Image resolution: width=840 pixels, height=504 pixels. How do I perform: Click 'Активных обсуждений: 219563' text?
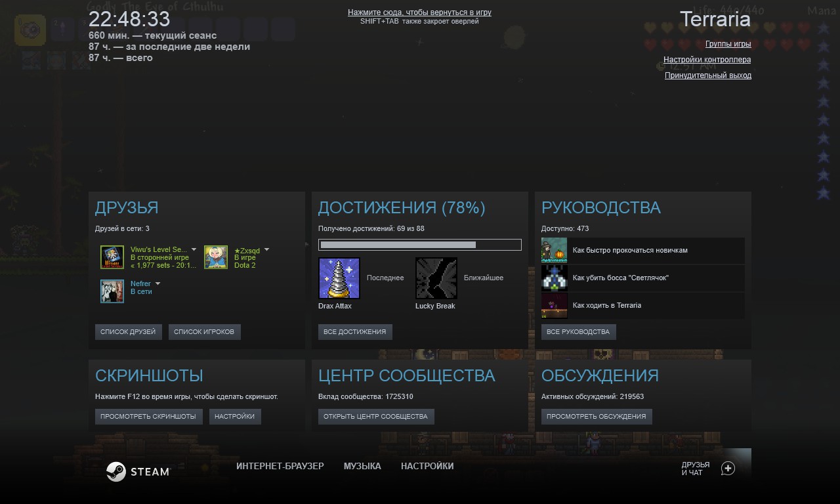point(593,396)
